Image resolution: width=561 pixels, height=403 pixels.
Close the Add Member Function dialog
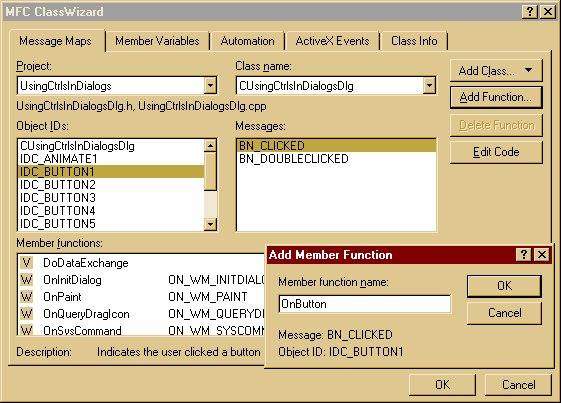tap(542, 255)
